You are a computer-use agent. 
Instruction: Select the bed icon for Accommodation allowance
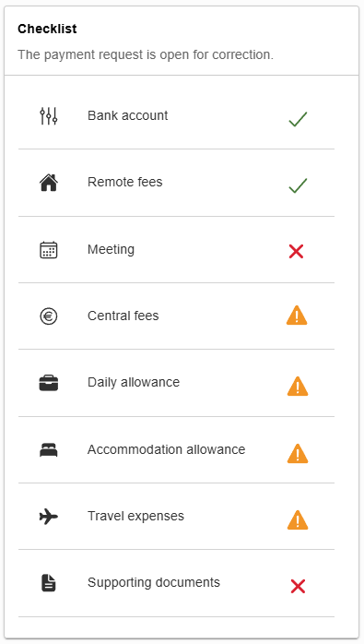[x=49, y=450]
